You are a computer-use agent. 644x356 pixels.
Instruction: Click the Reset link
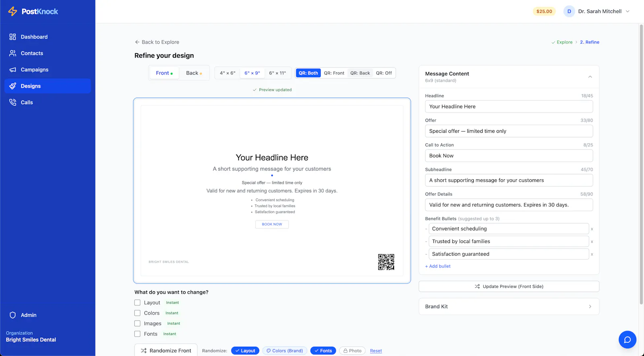point(376,351)
